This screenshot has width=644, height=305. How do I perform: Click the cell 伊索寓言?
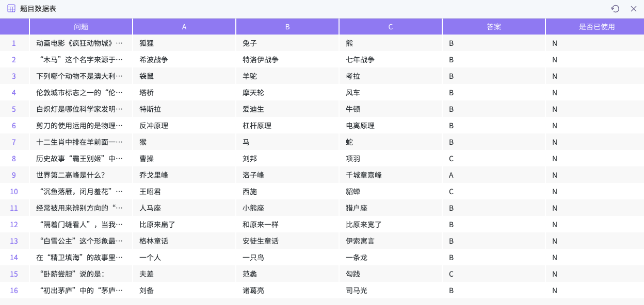391,241
